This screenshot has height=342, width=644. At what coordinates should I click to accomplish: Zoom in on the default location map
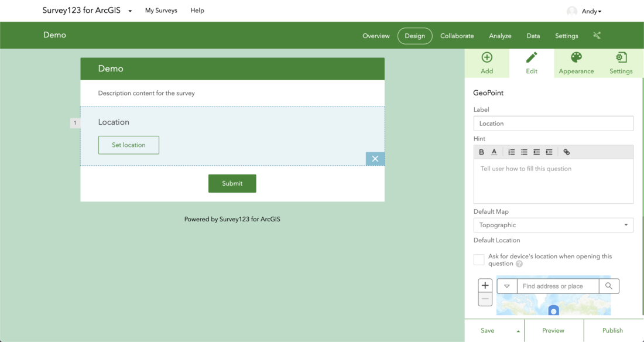pos(485,285)
